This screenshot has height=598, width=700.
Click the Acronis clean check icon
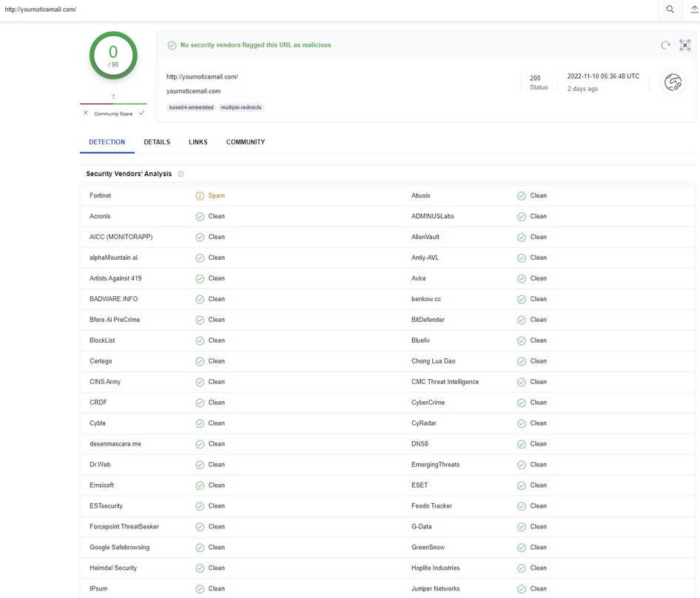(200, 217)
